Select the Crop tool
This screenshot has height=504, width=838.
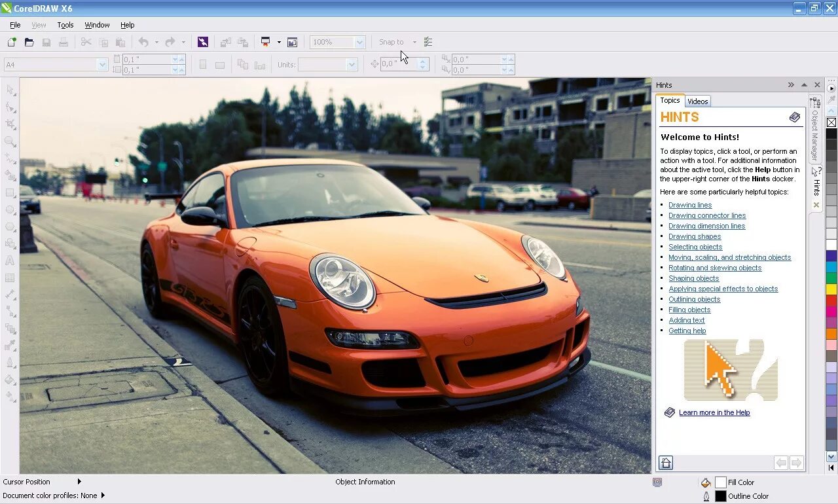(x=10, y=124)
